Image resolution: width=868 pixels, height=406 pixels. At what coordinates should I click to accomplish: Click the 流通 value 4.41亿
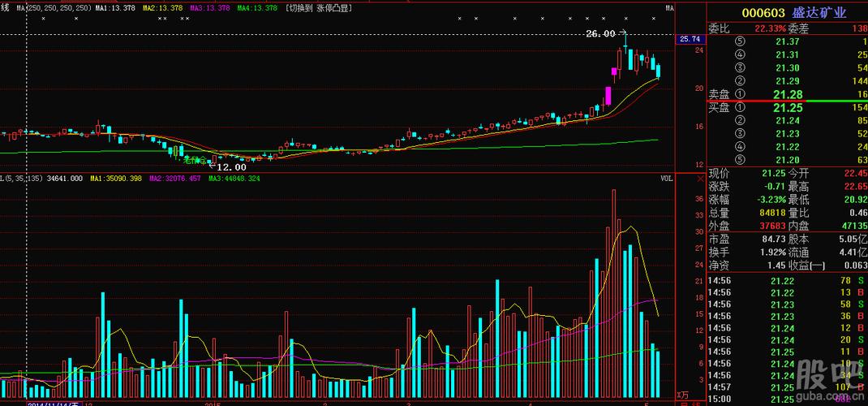click(853, 253)
